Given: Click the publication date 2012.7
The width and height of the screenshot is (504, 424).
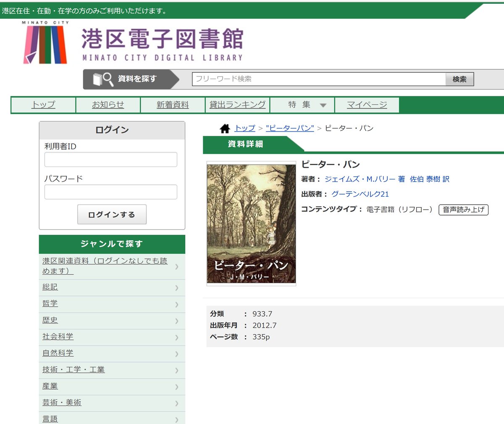Looking at the screenshot, I should pos(264,325).
